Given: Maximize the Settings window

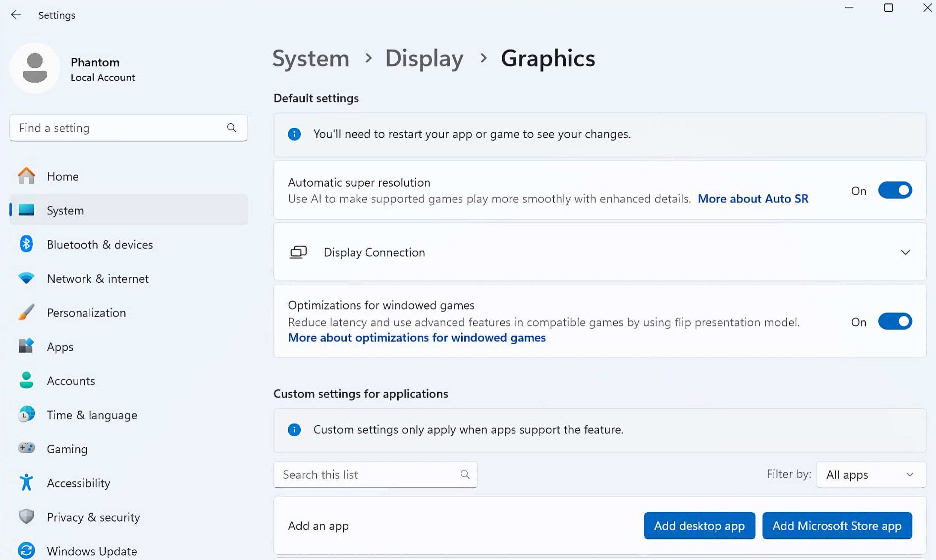Looking at the screenshot, I should (889, 8).
